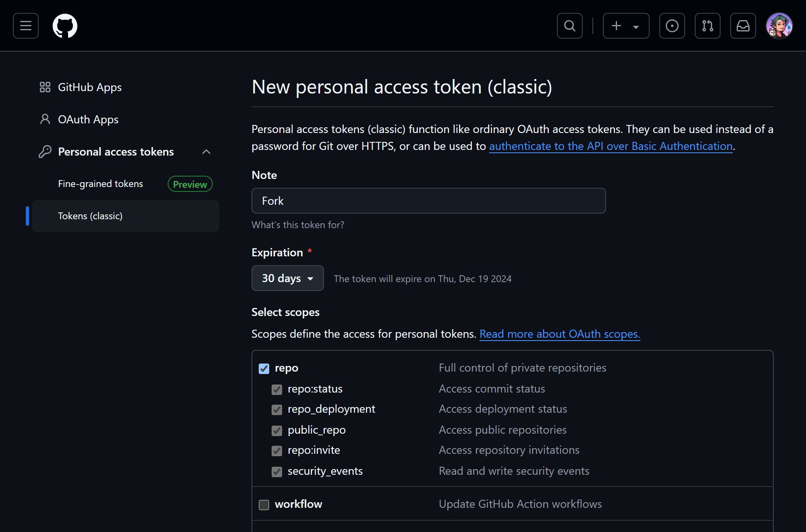Toggle the repo:invite checkbox
Screen dimensions: 806x532
tap(277, 451)
